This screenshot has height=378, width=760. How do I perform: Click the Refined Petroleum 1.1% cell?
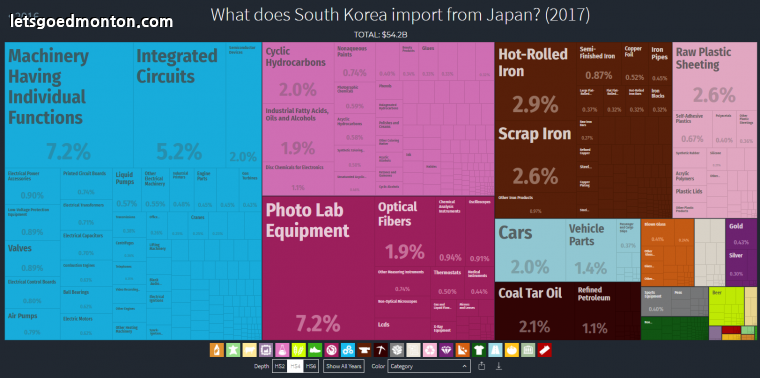pos(595,311)
